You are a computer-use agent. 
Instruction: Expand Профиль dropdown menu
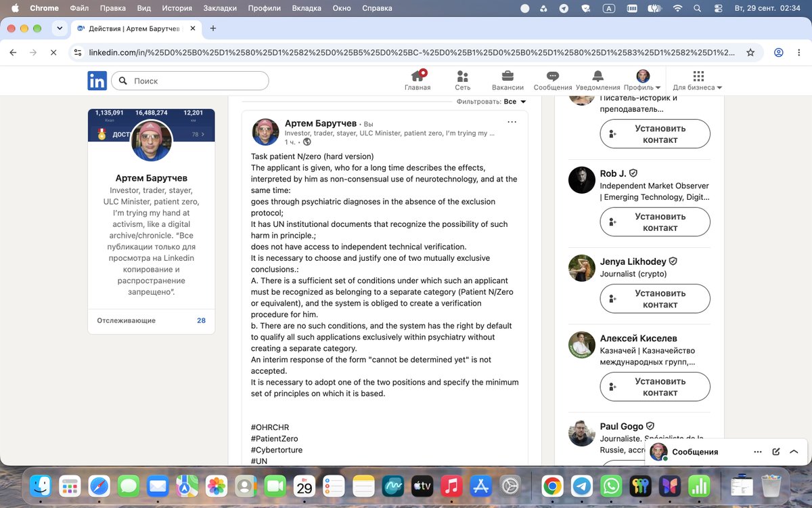[x=643, y=81]
